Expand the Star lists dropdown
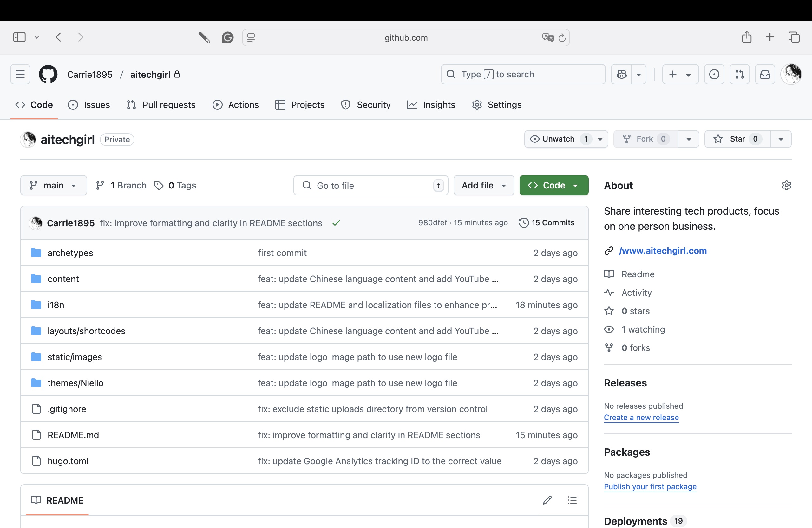 click(x=781, y=139)
